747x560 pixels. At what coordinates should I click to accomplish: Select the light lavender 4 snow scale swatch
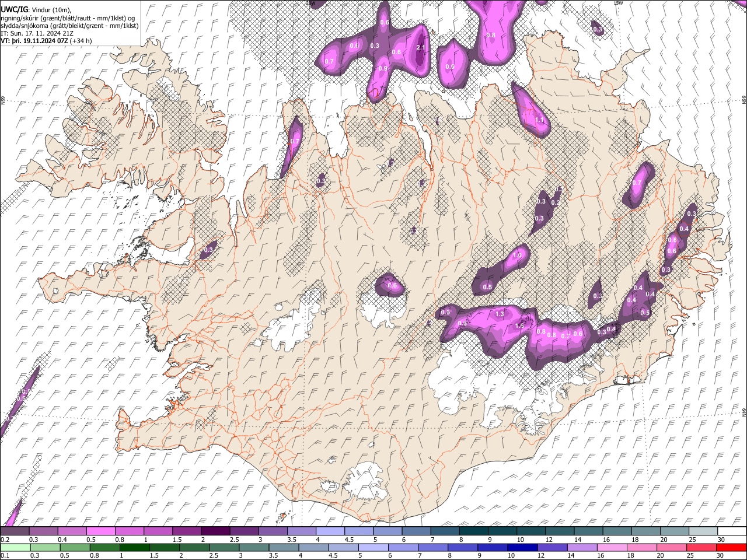[x=330, y=531]
